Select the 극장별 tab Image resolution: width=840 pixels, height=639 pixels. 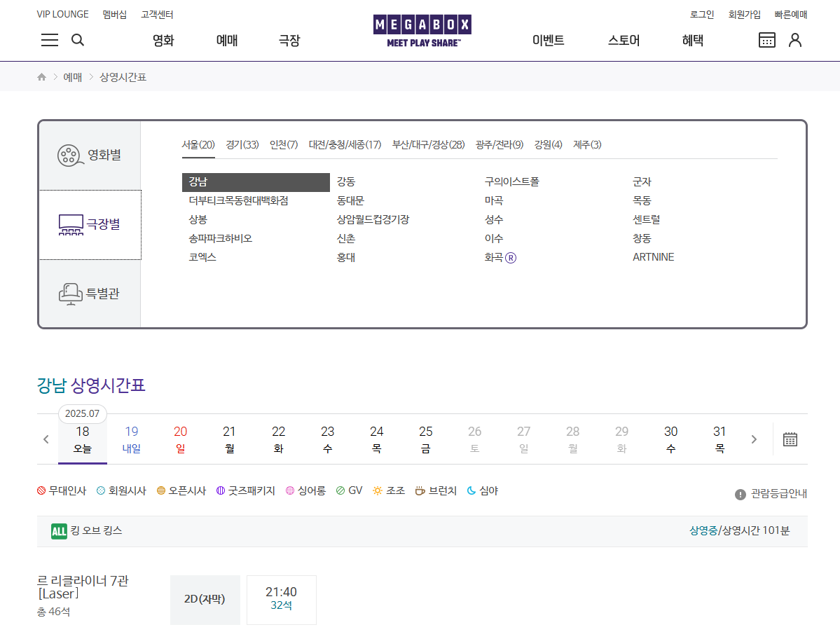tap(90, 224)
